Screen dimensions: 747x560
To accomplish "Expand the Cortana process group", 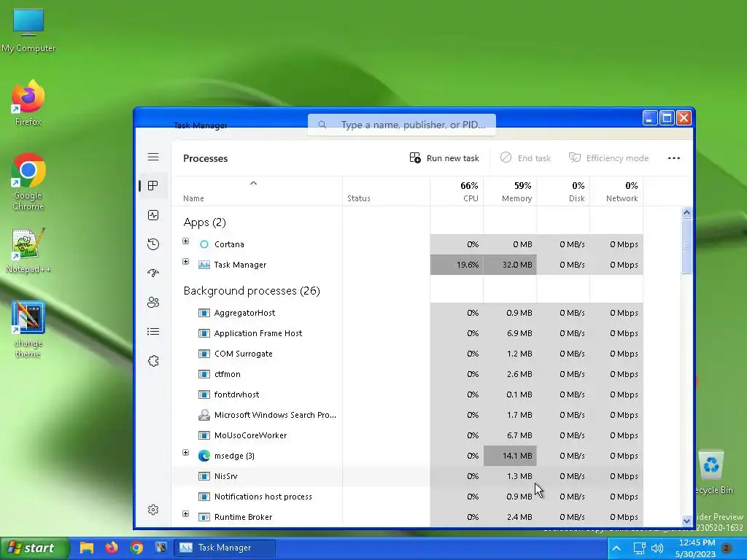I will [186, 241].
